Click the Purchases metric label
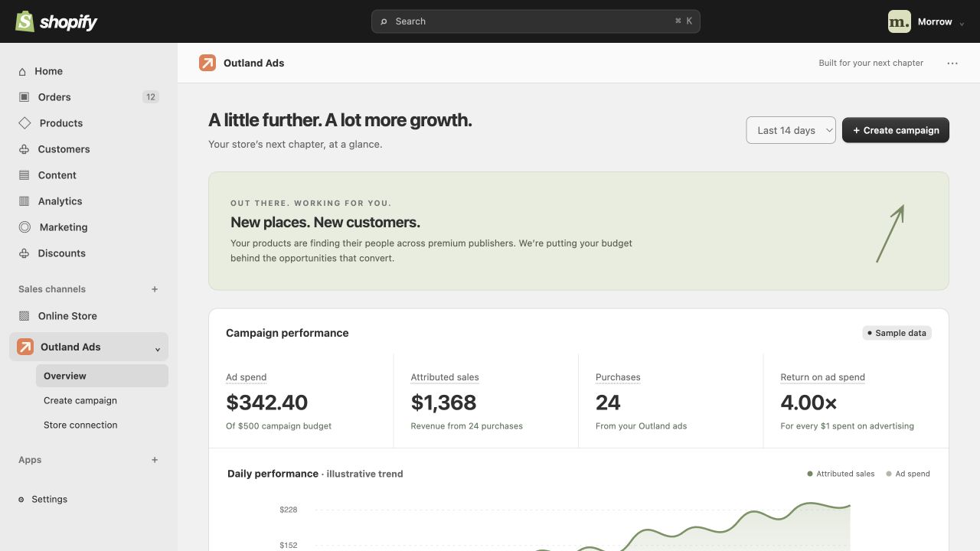 click(x=618, y=377)
